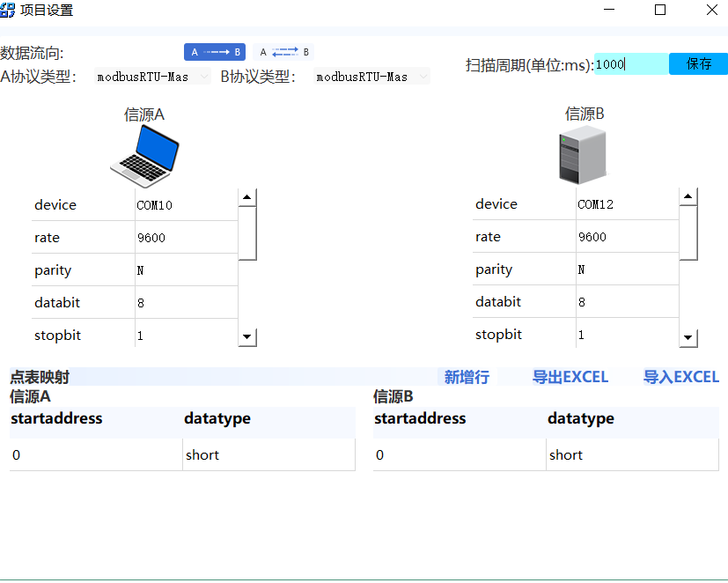Click the scroll-up arrow of source A list
Viewport: 728px width, 583px height.
(247, 197)
